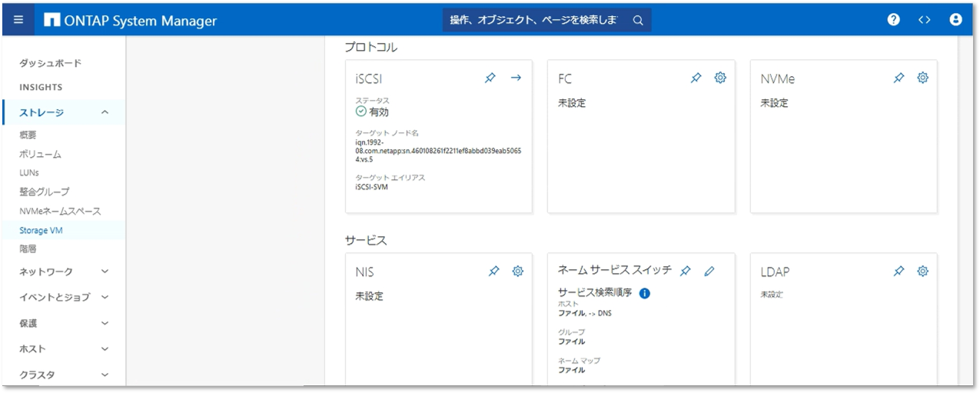Click the サービス section heading
The height and width of the screenshot is (393, 980).
[x=366, y=241]
